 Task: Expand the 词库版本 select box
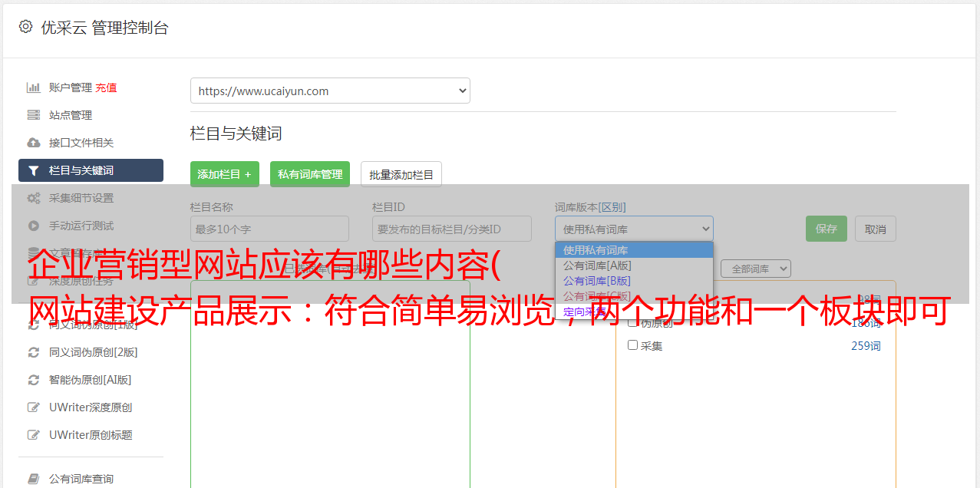(x=634, y=229)
